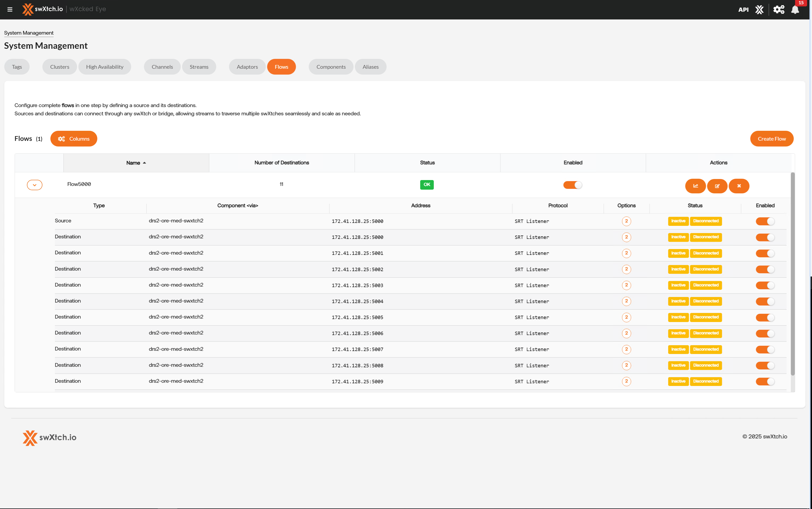This screenshot has height=509, width=812.
Task: Click the swXtch X logo icon in header
Action: pos(759,9)
